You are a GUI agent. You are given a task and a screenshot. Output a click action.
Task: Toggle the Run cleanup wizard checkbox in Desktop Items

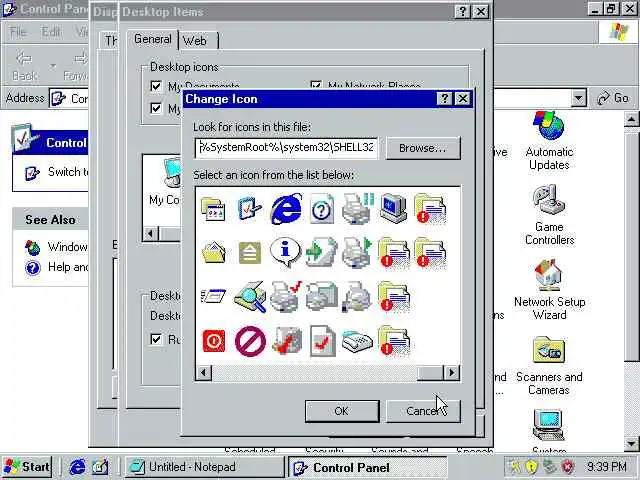click(156, 339)
